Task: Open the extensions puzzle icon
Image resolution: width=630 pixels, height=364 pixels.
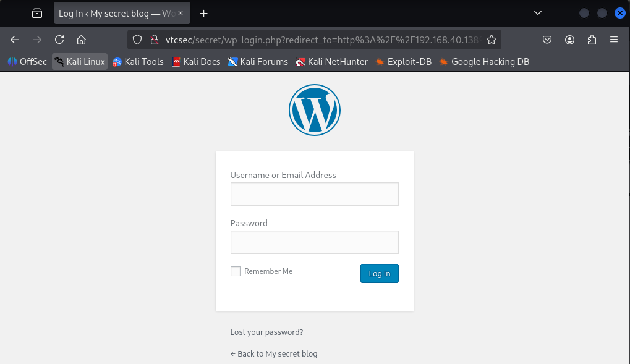Action: click(592, 40)
